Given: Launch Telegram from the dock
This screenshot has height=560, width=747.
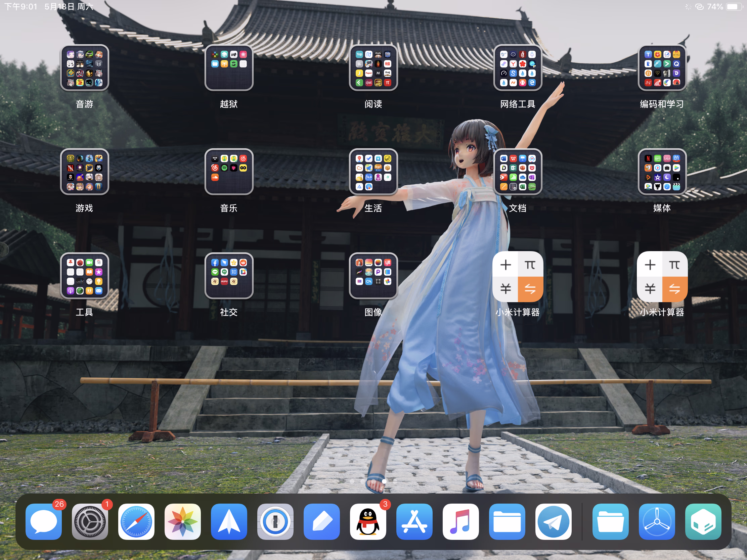Looking at the screenshot, I should pos(553,521).
